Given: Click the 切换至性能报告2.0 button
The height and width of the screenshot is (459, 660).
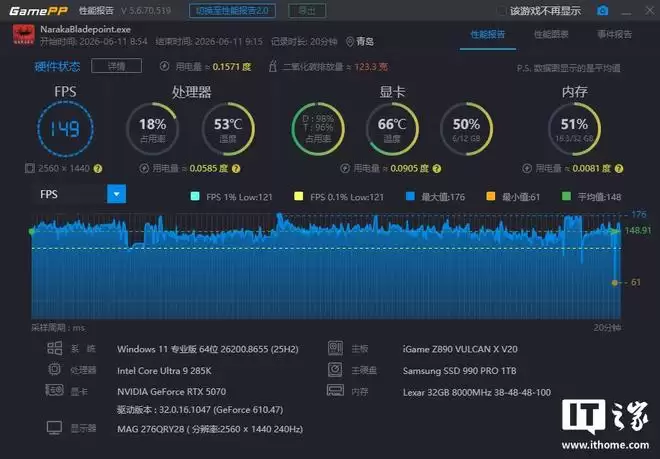Looking at the screenshot, I should click(x=232, y=11).
